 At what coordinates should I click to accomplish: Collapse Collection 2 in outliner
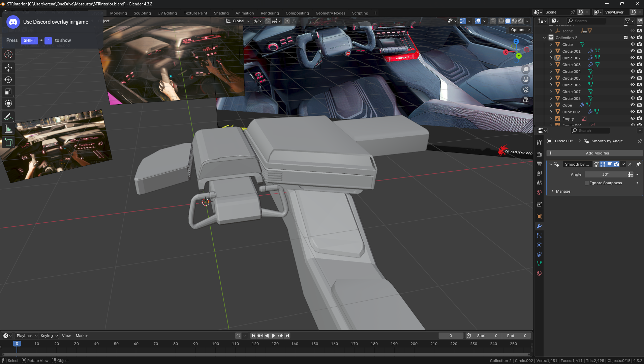coord(544,37)
